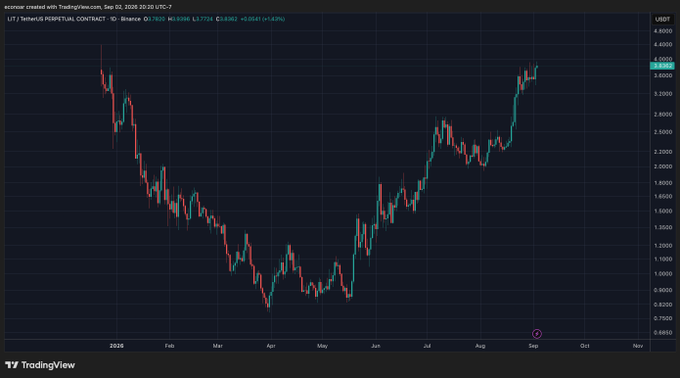Click the 3.2000 price axis label
Image resolution: width=680 pixels, height=378 pixels.
663,94
